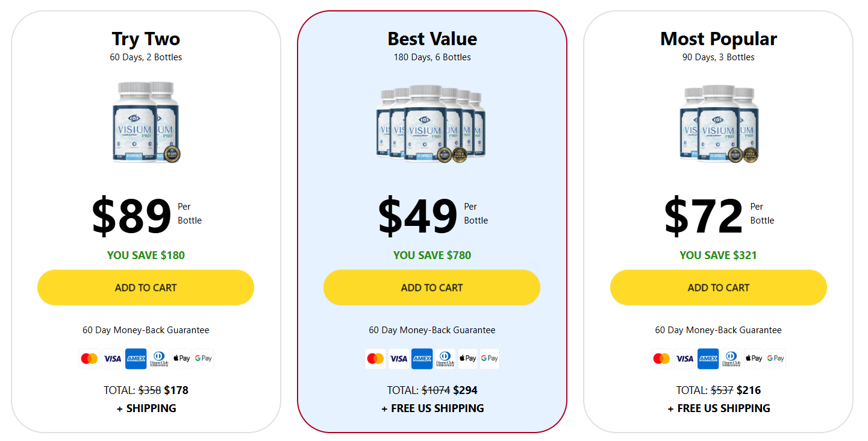
Task: Add the 6-bottle Best Value package to cart
Action: point(432,287)
